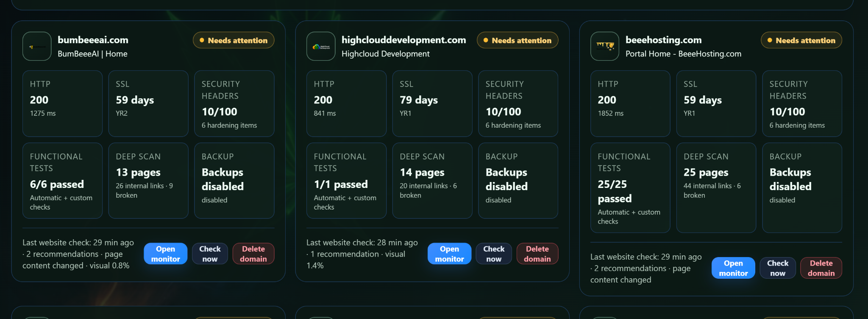Open monitor for bumbeeeai.com
Viewport: 868px width, 319px height.
(165, 254)
